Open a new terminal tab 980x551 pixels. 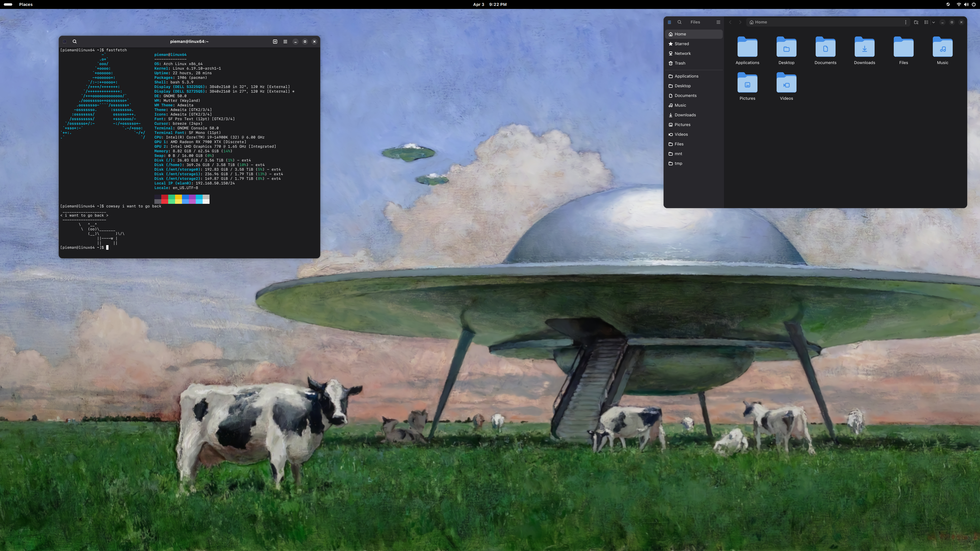point(275,41)
